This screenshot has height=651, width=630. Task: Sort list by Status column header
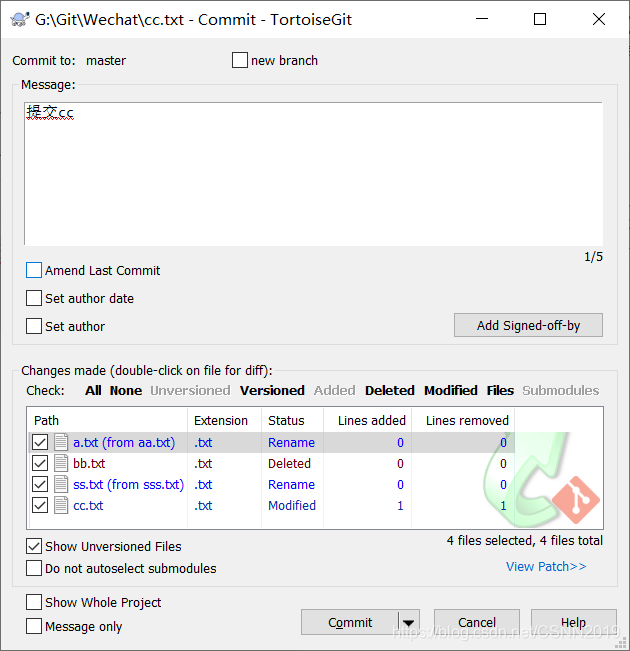292,421
